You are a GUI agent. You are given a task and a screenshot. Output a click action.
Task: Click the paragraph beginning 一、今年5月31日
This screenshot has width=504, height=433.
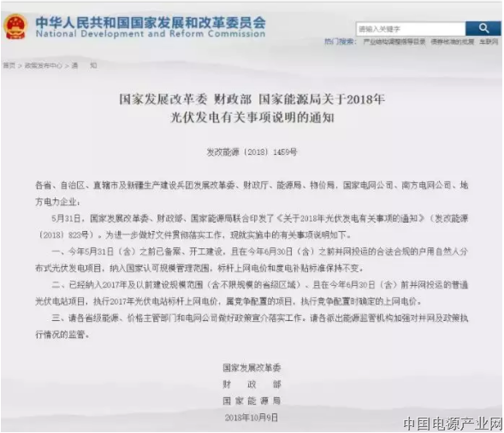click(252, 260)
